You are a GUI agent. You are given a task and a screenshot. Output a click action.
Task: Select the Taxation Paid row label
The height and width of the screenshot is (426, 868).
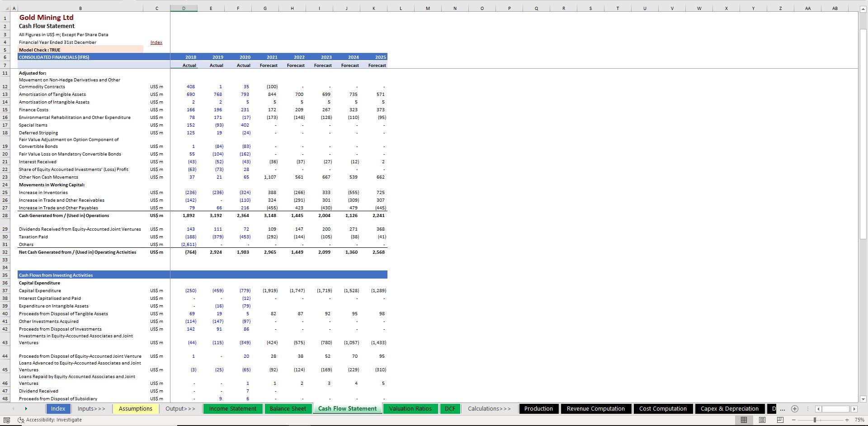[33, 237]
